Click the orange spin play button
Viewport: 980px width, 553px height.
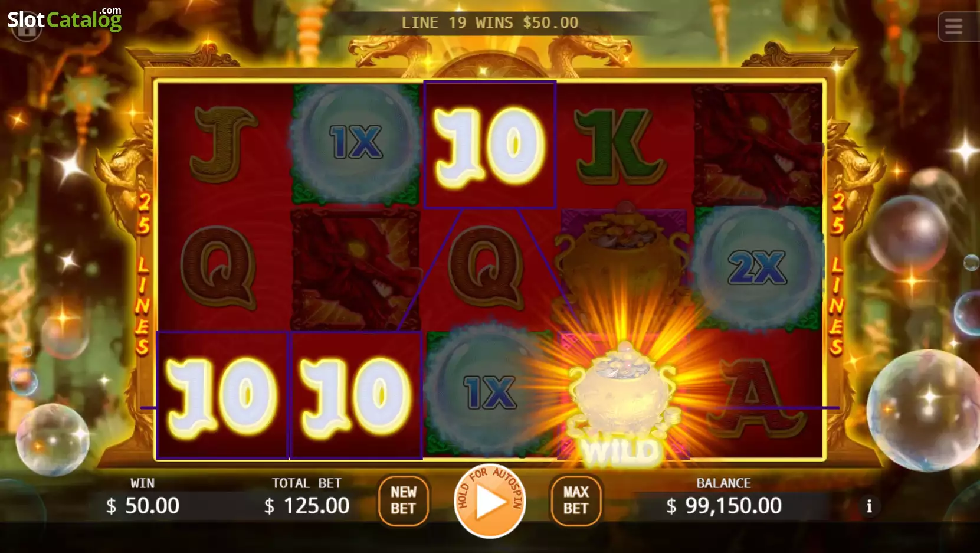(x=489, y=501)
